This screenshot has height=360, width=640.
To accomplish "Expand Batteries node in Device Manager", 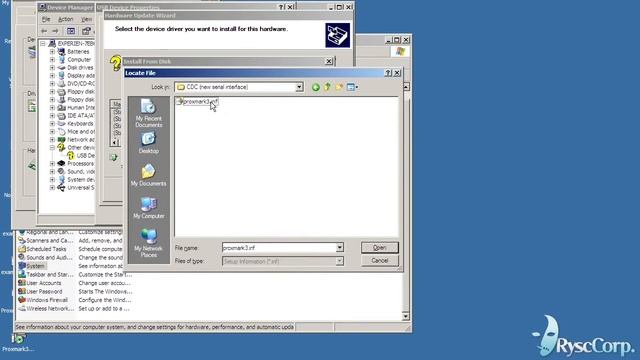I will tap(52, 51).
